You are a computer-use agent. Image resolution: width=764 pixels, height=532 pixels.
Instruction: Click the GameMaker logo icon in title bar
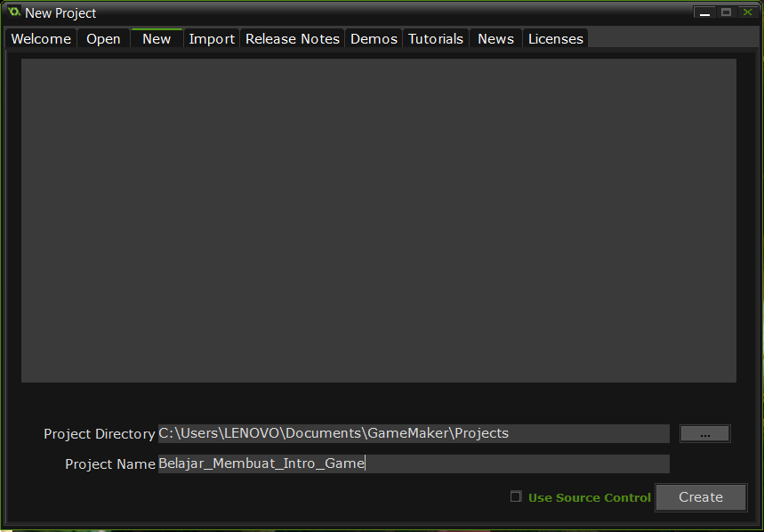click(14, 12)
